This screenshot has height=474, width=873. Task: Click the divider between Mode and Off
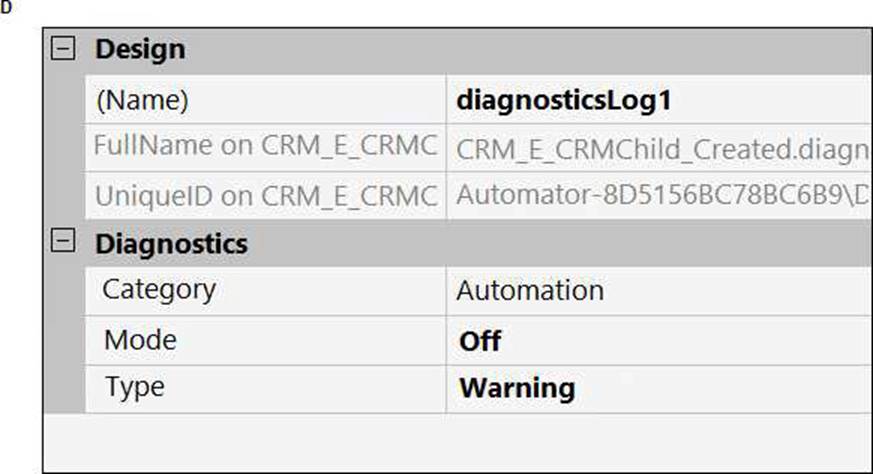tap(446, 340)
